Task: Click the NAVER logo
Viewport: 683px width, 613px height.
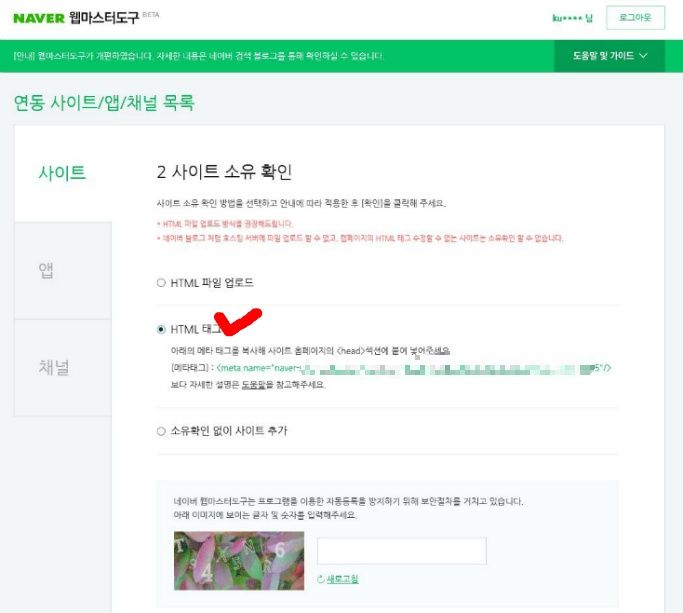Action: [39, 18]
